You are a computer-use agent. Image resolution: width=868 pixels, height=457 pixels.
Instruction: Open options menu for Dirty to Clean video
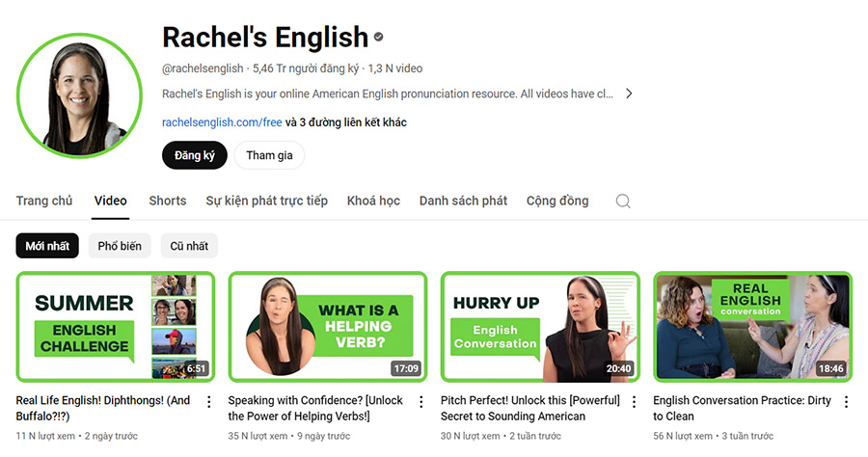point(846,402)
